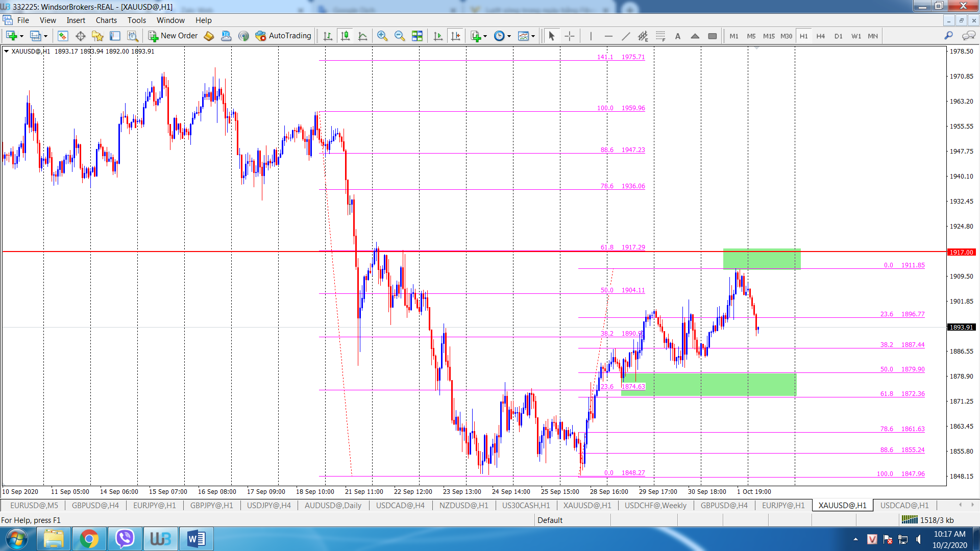This screenshot has width=980, height=551.
Task: Open the MetaEditor (yellow book icon)
Action: (x=209, y=36)
